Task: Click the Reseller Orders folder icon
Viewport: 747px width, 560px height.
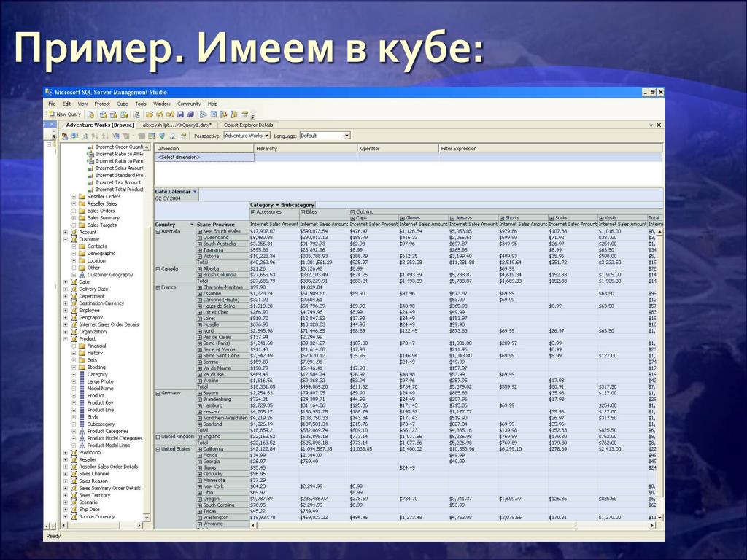Action: [82, 197]
